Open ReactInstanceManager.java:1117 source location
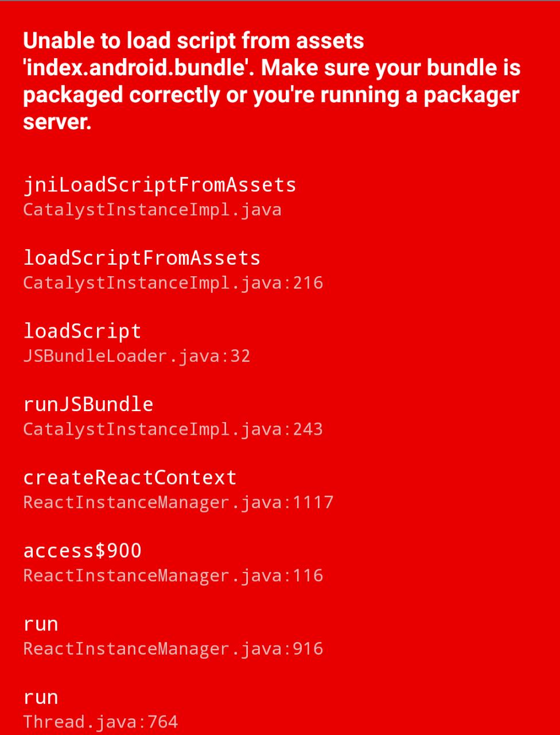Viewport: 560px width, 735px height. click(x=178, y=502)
